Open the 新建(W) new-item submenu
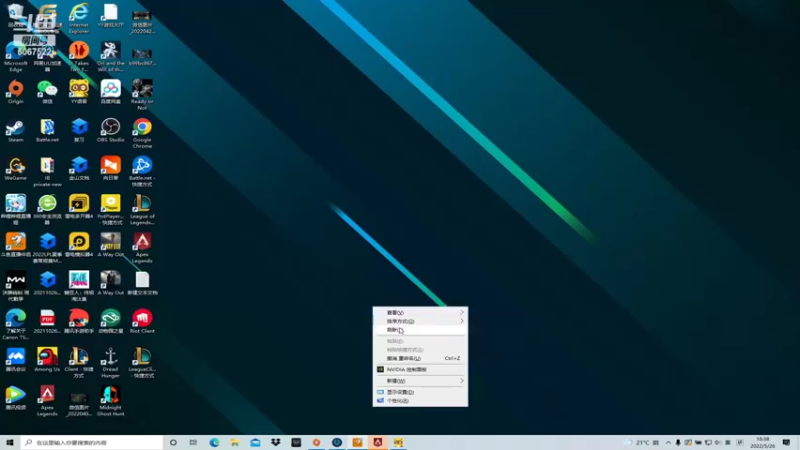The image size is (800, 450). click(420, 381)
